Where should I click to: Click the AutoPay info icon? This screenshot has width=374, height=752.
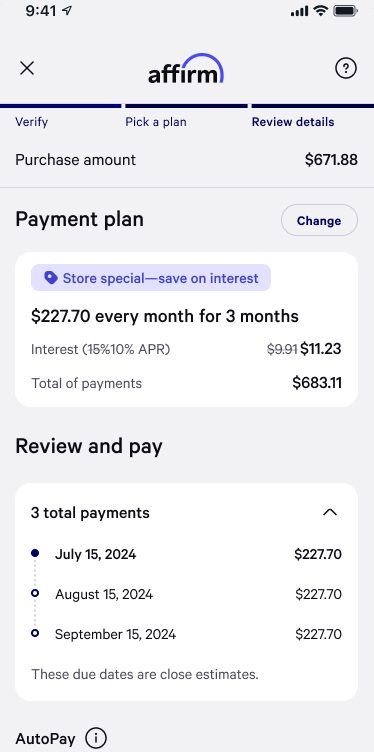(96, 738)
